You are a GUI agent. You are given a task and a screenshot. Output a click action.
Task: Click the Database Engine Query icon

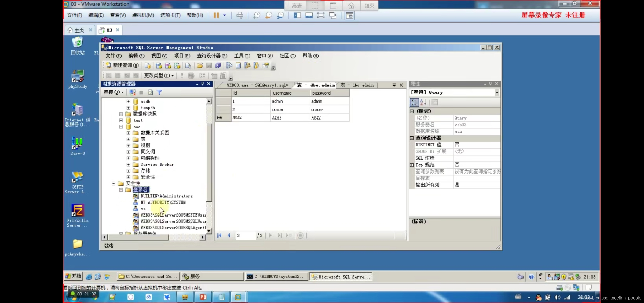[148, 65]
